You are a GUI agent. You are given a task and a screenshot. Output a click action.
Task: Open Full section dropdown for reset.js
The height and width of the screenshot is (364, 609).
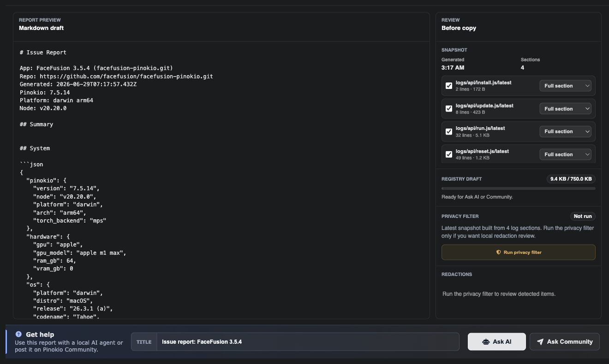coord(565,154)
